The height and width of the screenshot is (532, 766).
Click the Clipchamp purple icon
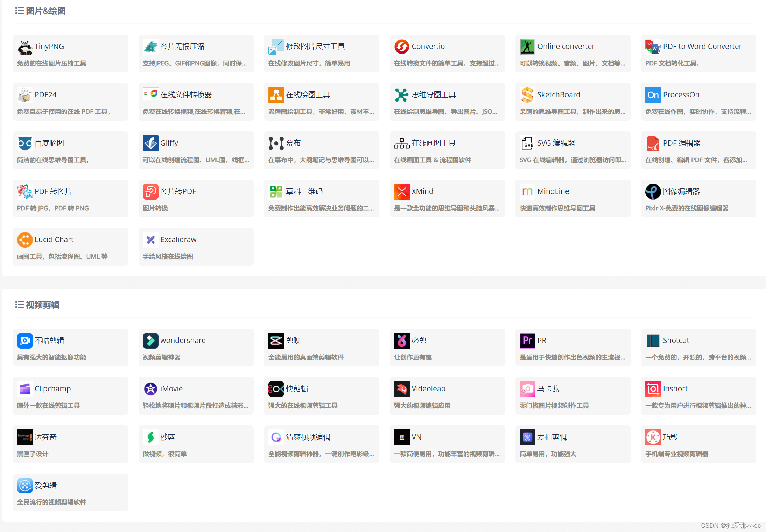[x=25, y=389]
